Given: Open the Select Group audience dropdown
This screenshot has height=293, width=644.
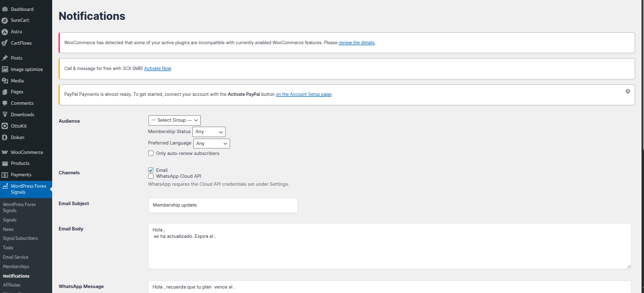Looking at the screenshot, I should tap(174, 120).
